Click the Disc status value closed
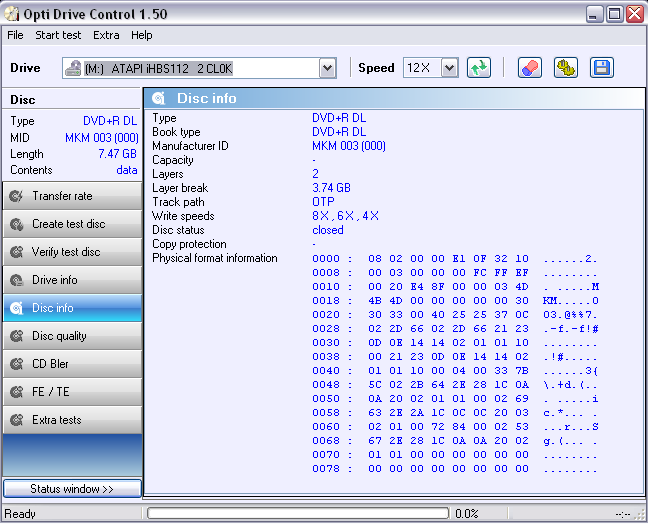The width and height of the screenshot is (648, 524). [x=328, y=230]
